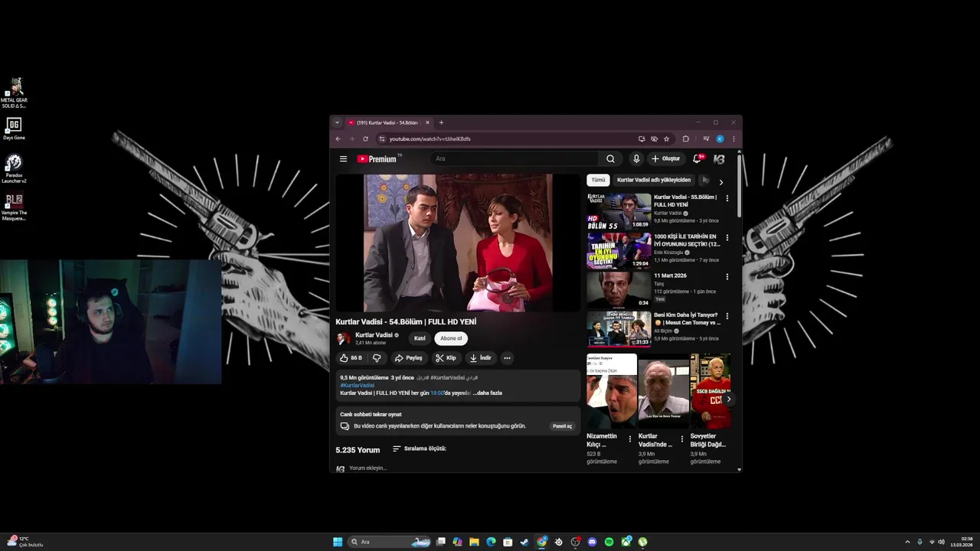Close the Kurtlar Vadisi browser tab

[427, 122]
